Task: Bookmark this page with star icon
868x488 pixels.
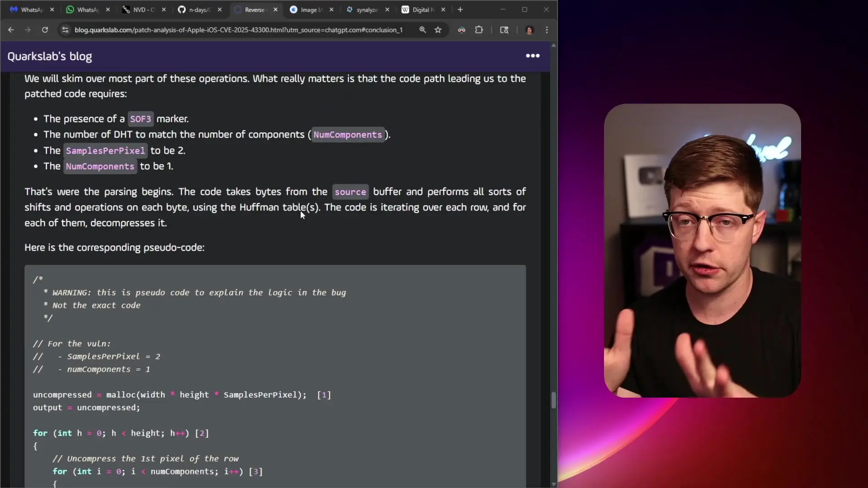Action: click(438, 30)
